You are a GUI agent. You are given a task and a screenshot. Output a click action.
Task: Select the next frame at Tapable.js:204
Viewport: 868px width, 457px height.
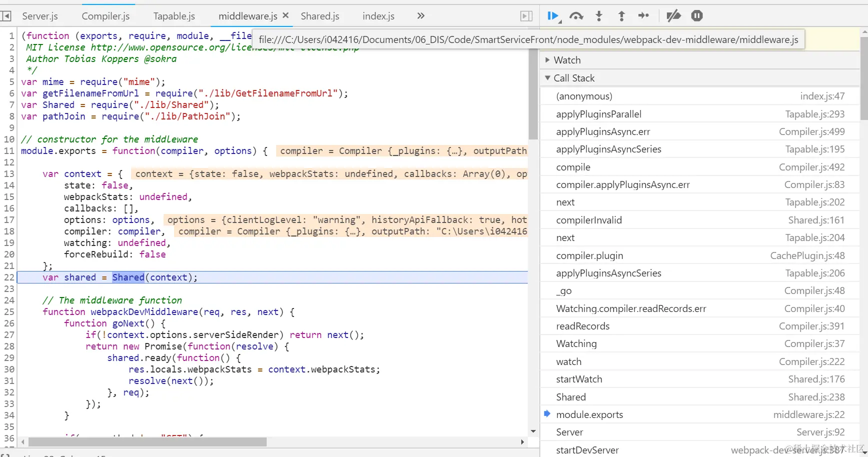[x=700, y=237]
